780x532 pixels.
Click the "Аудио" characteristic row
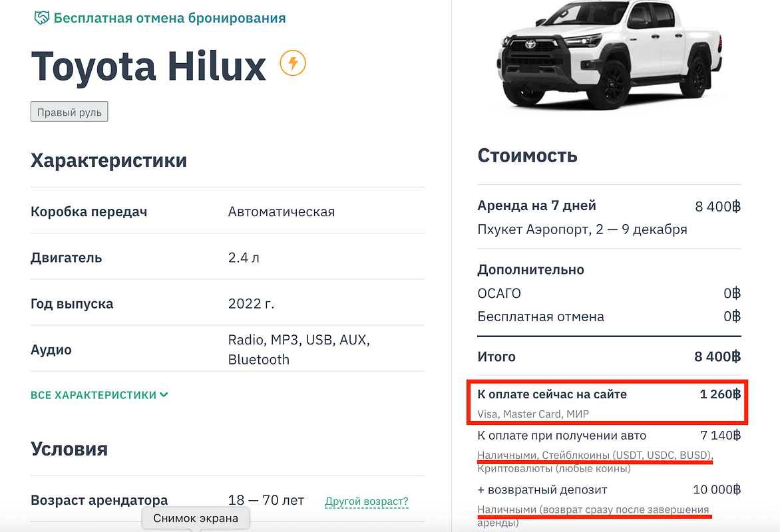tap(51, 350)
